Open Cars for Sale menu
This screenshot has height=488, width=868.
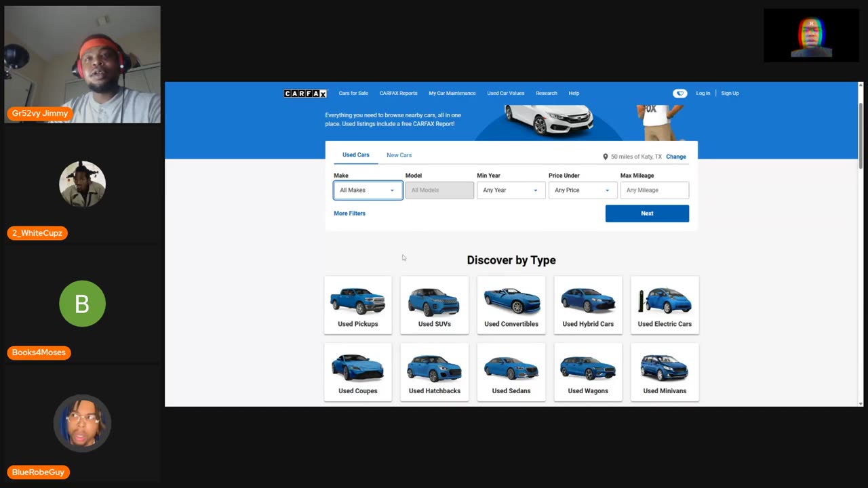[x=353, y=94]
